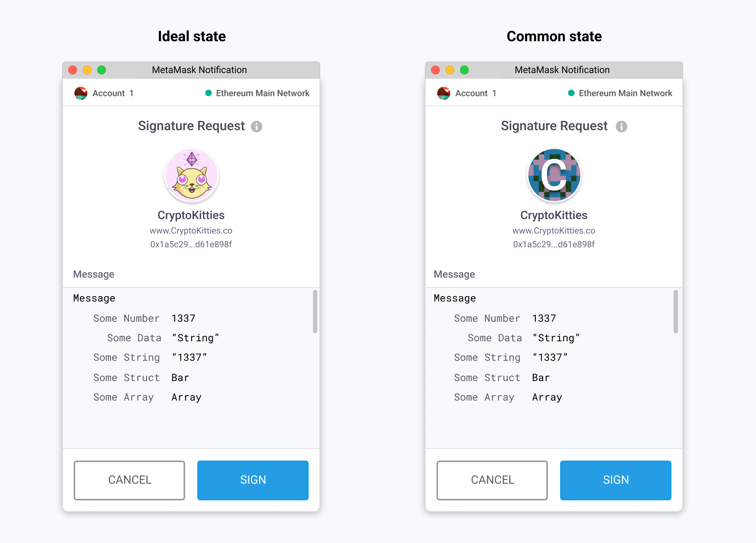Click Account 1 to switch accounts in Ideal state
Image resolution: width=756 pixels, height=543 pixels.
(113, 93)
